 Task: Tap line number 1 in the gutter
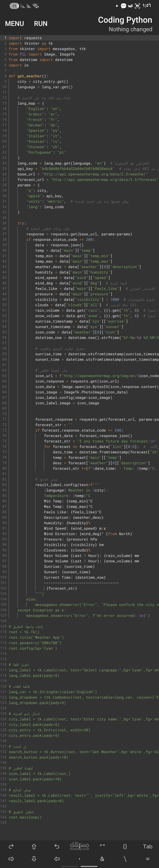point(5,38)
